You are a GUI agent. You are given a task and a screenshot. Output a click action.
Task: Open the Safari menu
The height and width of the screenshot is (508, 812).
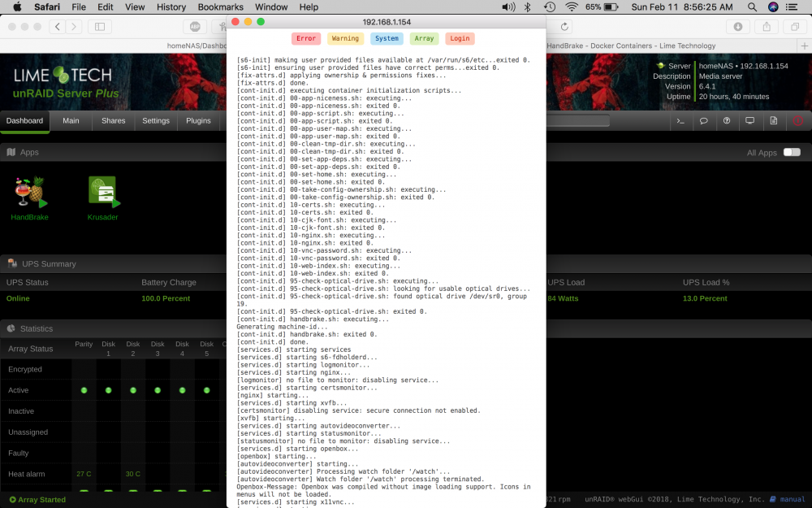47,7
